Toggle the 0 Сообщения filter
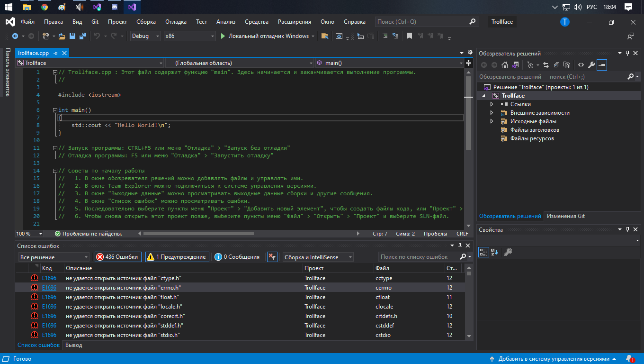644x364 pixels. tap(237, 257)
